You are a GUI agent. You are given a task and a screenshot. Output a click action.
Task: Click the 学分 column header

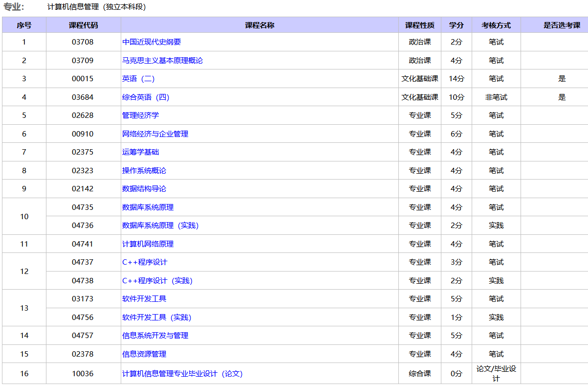[x=457, y=25]
